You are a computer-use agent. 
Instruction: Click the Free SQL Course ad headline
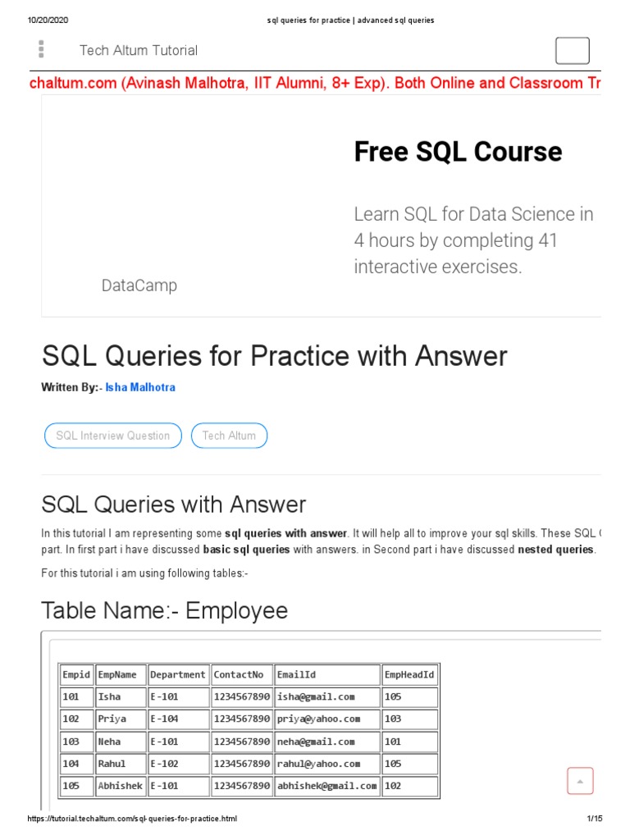[x=458, y=152]
